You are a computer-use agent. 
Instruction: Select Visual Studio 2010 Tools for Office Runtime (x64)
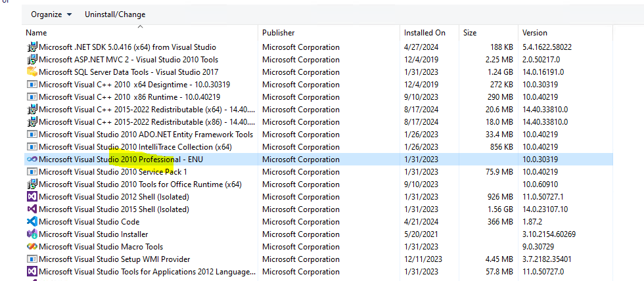[x=140, y=184]
